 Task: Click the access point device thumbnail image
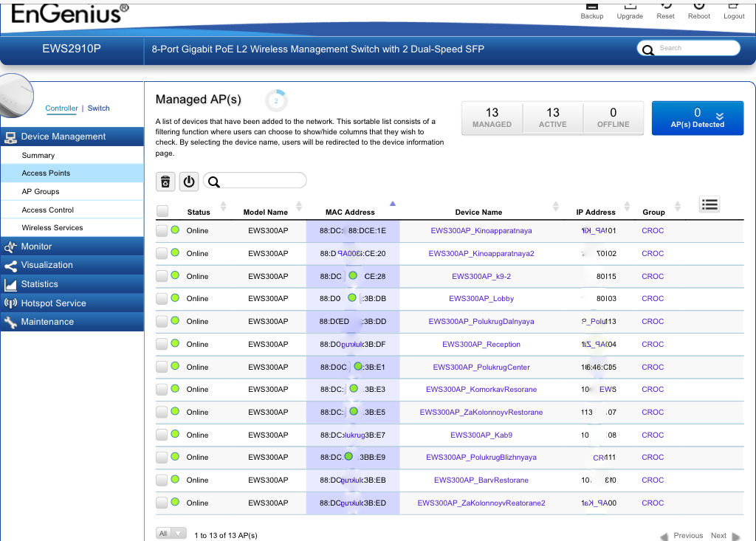15,95
